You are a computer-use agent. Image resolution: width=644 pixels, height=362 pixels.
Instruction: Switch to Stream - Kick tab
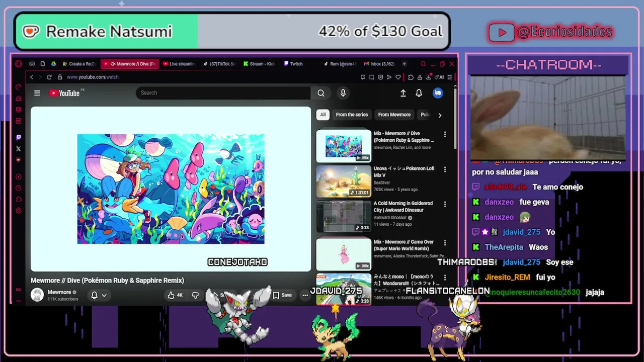pyautogui.click(x=259, y=64)
